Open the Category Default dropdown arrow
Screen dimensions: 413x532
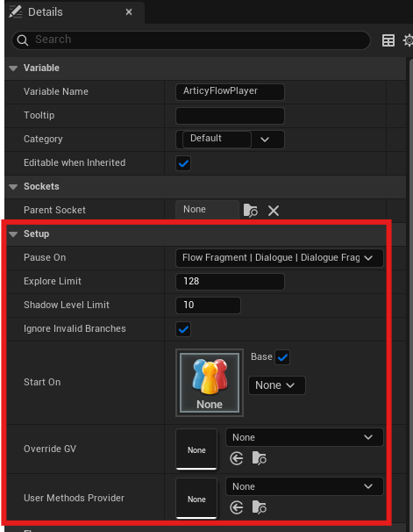point(265,140)
